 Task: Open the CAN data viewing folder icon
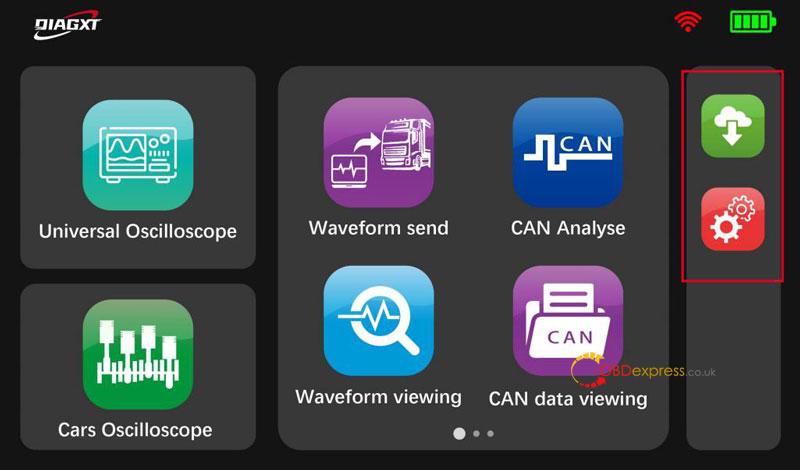click(568, 320)
